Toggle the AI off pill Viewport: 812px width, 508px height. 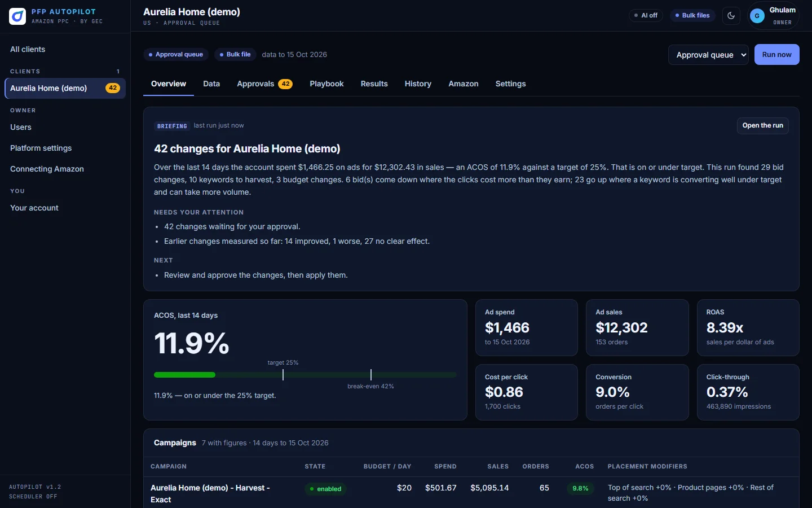(x=646, y=15)
